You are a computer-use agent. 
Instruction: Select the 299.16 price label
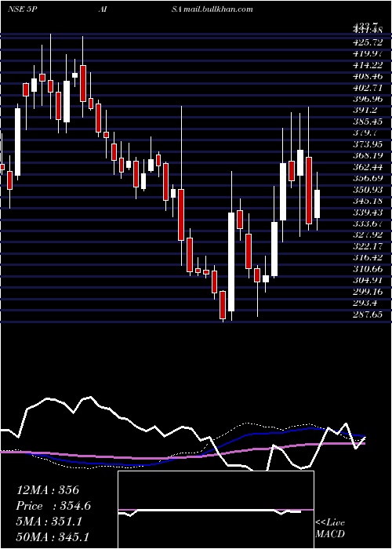coord(368,291)
